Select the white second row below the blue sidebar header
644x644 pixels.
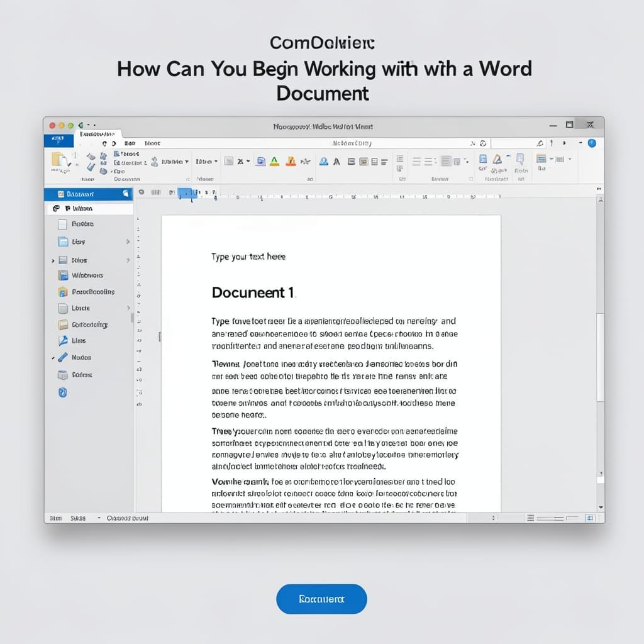89,208
